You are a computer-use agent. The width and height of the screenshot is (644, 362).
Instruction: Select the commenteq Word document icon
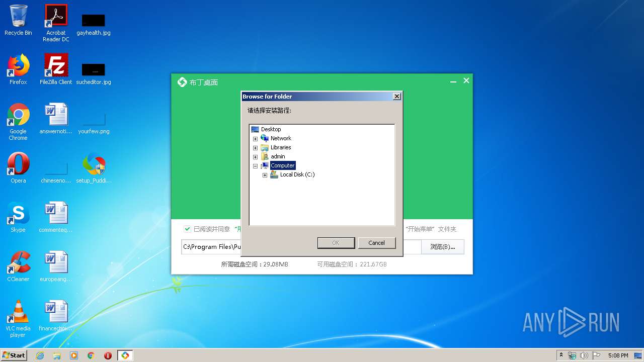point(56,217)
